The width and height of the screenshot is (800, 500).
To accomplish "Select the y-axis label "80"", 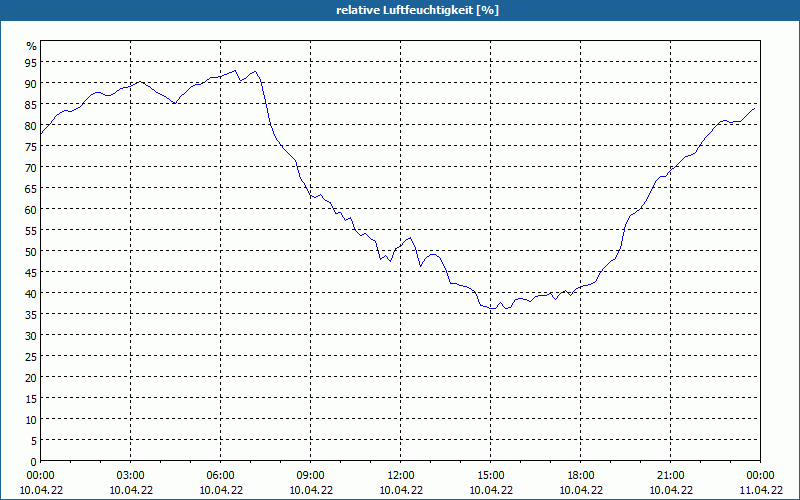I will point(32,126).
